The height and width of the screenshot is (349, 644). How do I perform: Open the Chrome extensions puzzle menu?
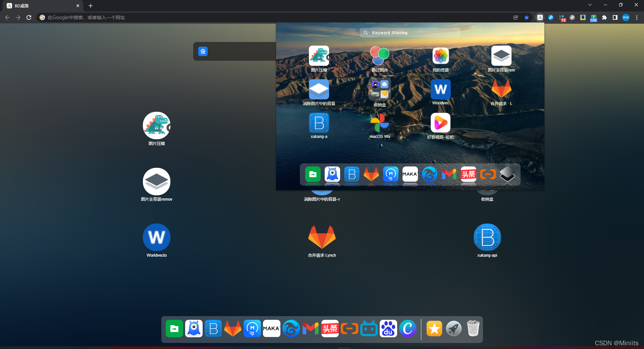[604, 17]
